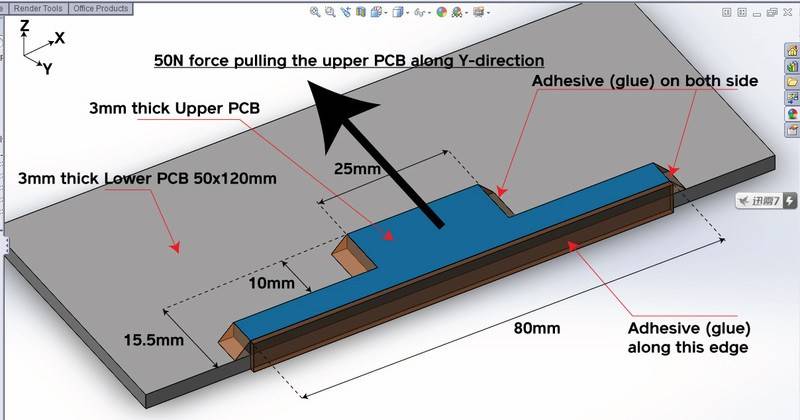Expand the View Orientation dropdown arrow
Image resolution: width=800 pixels, height=420 pixels.
click(x=384, y=13)
